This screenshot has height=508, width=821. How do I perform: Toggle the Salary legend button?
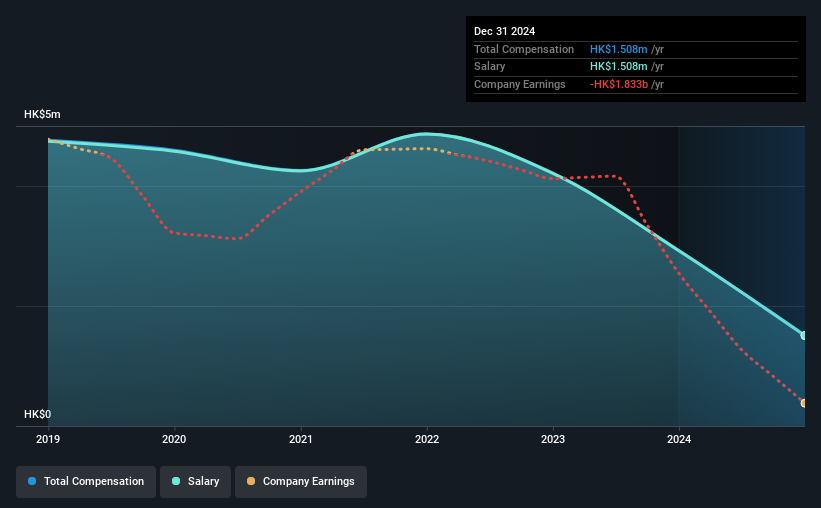(195, 482)
